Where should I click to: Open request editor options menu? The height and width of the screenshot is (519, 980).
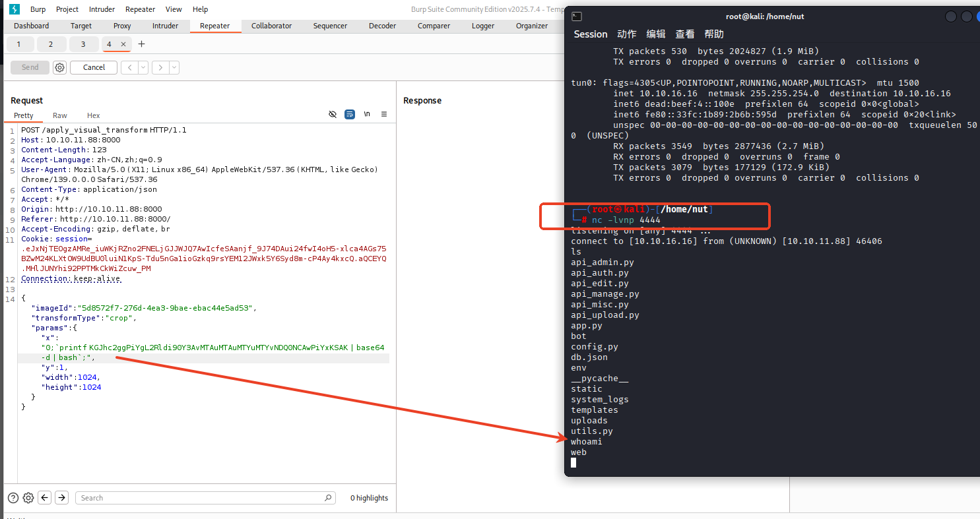(x=384, y=114)
